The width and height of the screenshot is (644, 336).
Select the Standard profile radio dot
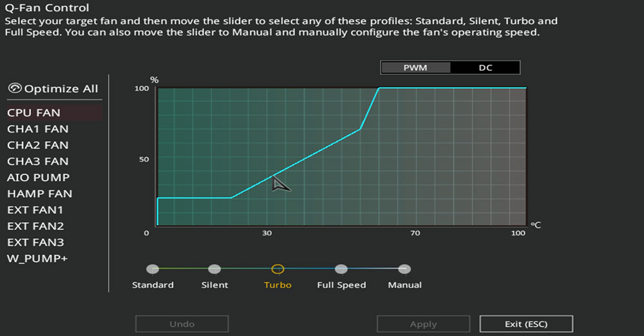pyautogui.click(x=153, y=269)
